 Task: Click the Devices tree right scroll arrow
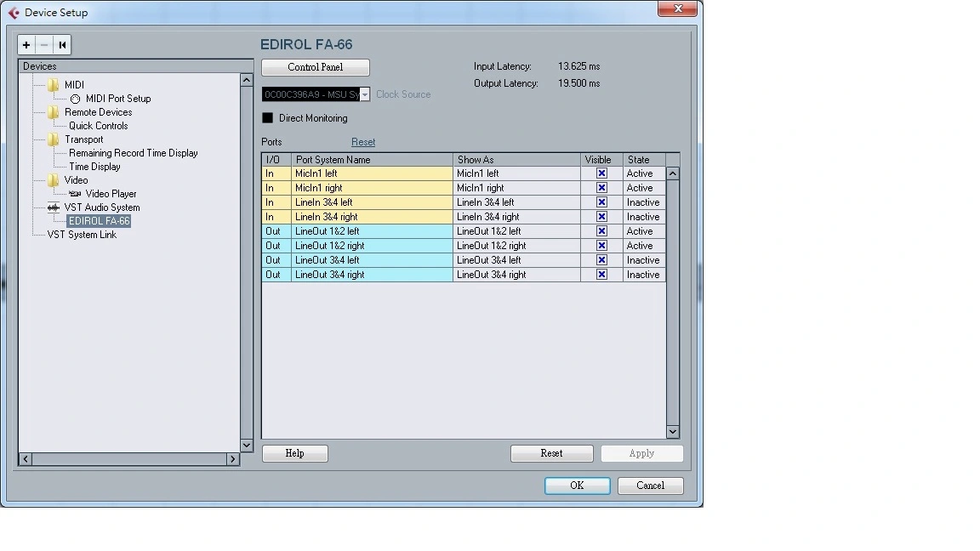(x=232, y=459)
